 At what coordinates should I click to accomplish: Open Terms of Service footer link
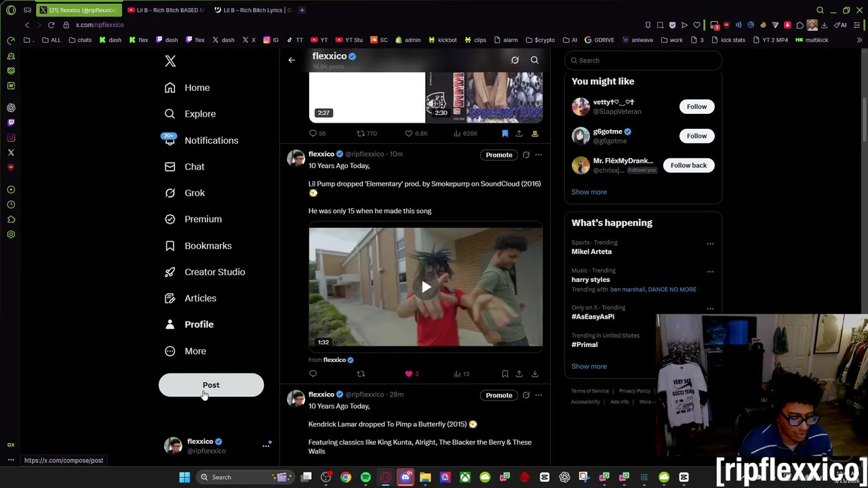point(589,391)
